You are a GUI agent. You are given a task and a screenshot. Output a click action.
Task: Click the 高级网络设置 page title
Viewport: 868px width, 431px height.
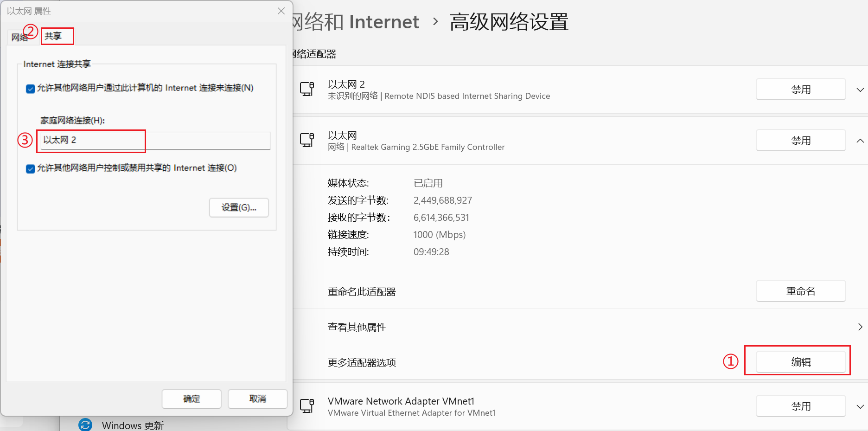pyautogui.click(x=509, y=22)
